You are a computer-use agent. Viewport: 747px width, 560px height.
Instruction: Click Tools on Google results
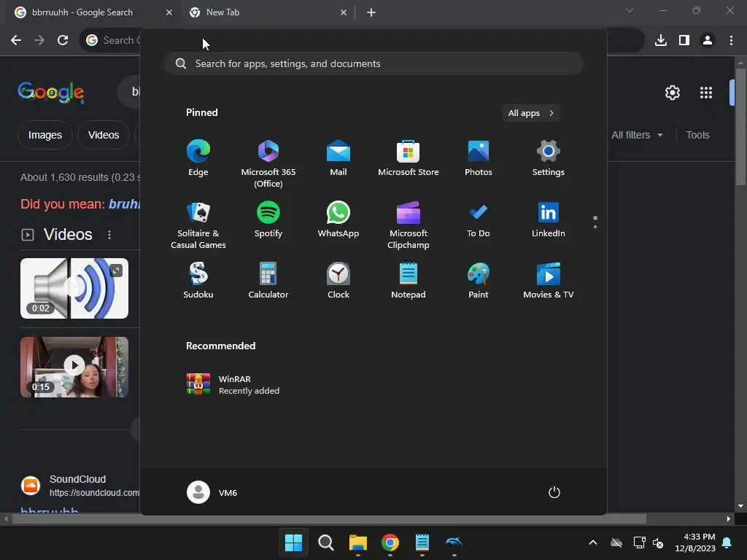coord(697,135)
